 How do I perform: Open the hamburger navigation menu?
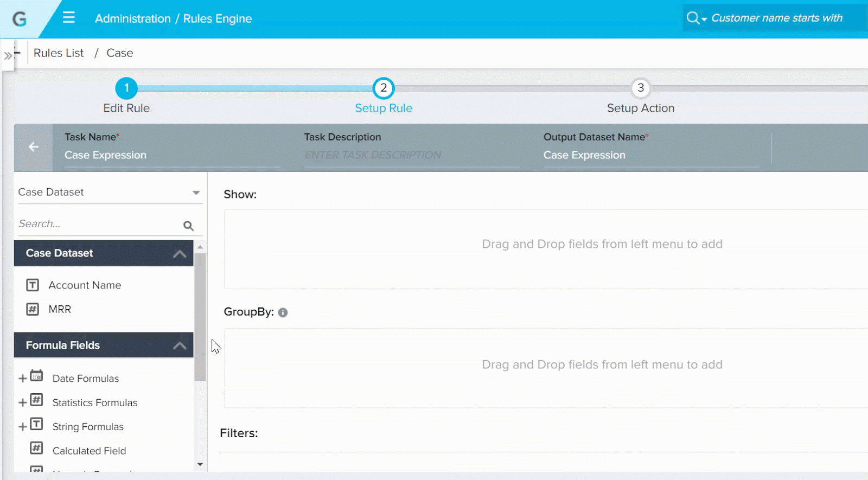pyautogui.click(x=69, y=17)
